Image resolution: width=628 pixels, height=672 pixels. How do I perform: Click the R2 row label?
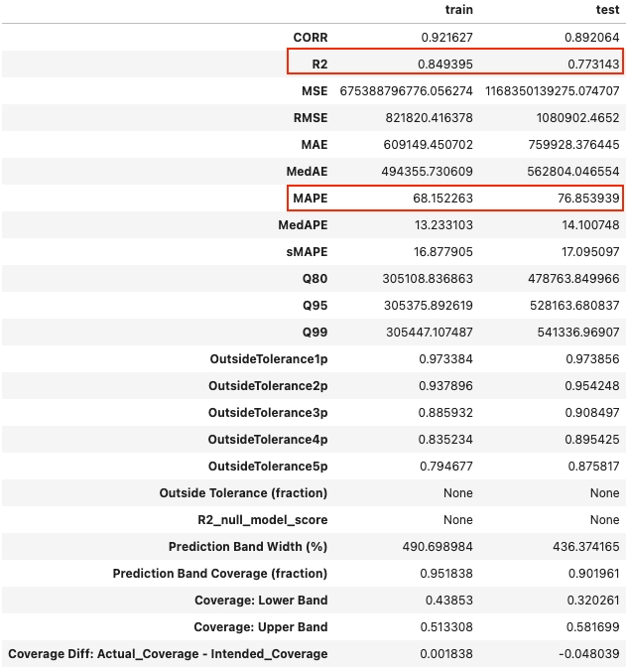point(317,64)
